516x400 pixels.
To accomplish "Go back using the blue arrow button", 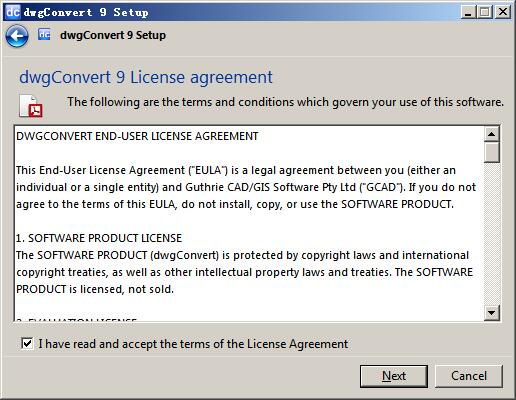I will pos(17,36).
